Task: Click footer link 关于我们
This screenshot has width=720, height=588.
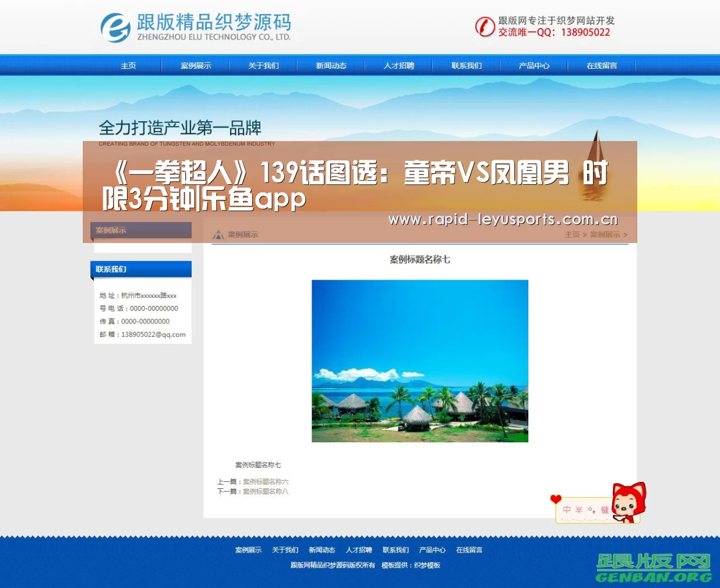Action: [x=285, y=550]
